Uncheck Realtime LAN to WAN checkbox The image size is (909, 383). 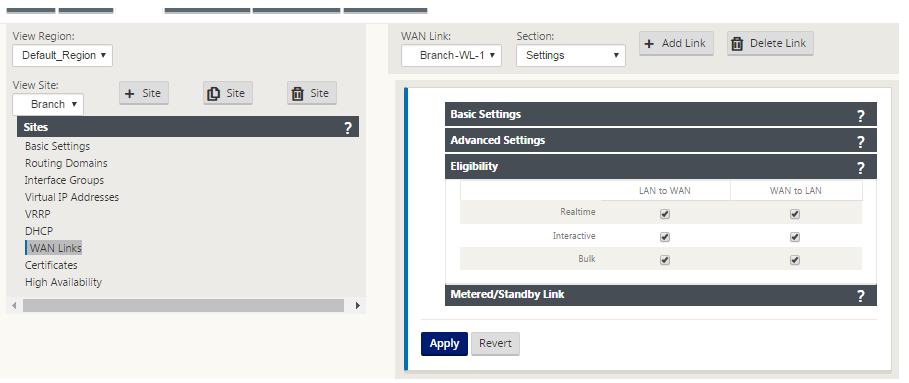coord(665,214)
